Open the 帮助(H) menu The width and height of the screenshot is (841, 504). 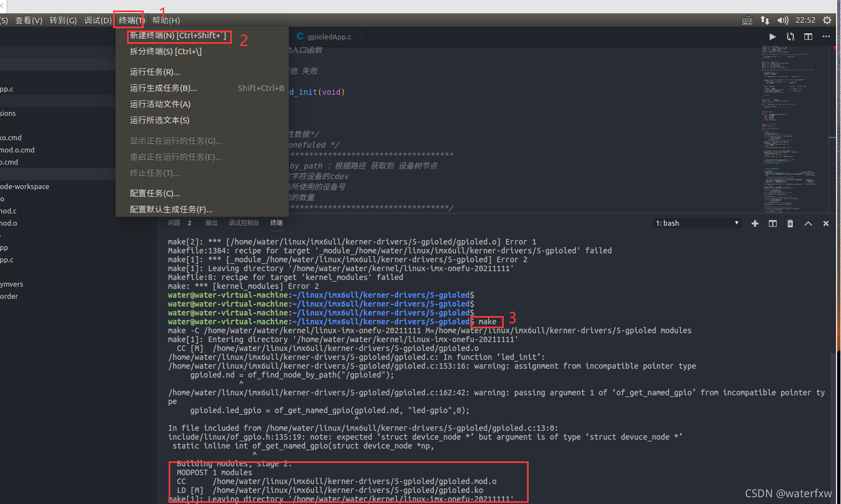tap(166, 21)
